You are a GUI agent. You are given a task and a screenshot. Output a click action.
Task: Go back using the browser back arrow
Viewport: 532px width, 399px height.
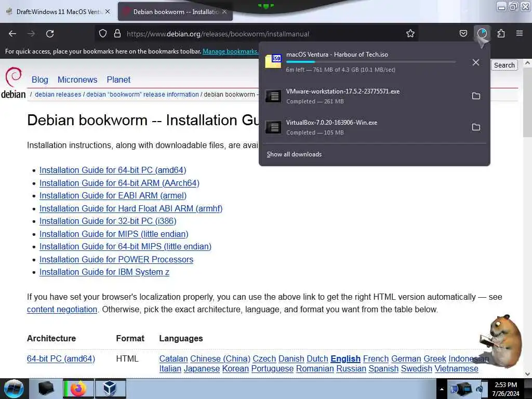(12, 34)
